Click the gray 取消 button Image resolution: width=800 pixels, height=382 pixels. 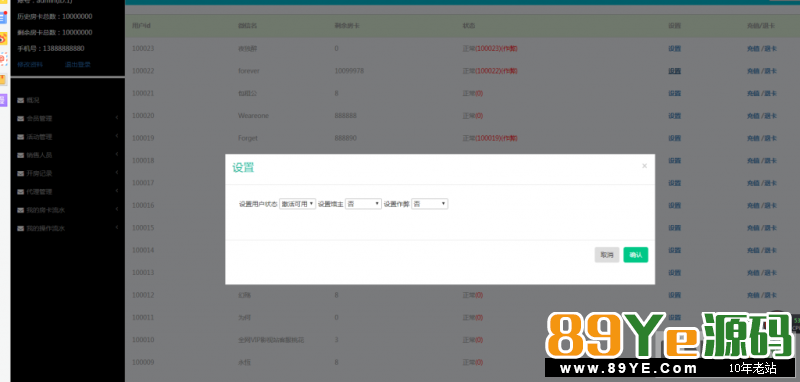pos(607,255)
